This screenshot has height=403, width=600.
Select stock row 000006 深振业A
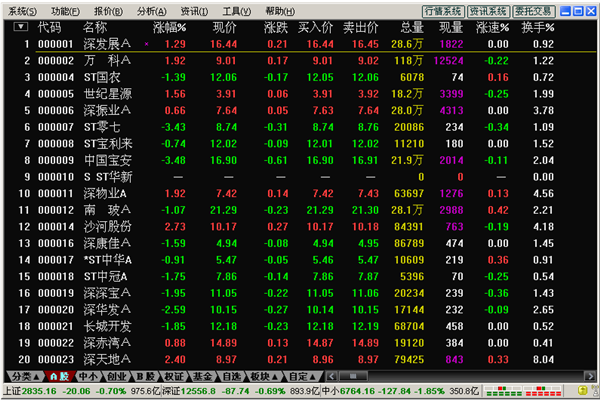tap(300, 111)
